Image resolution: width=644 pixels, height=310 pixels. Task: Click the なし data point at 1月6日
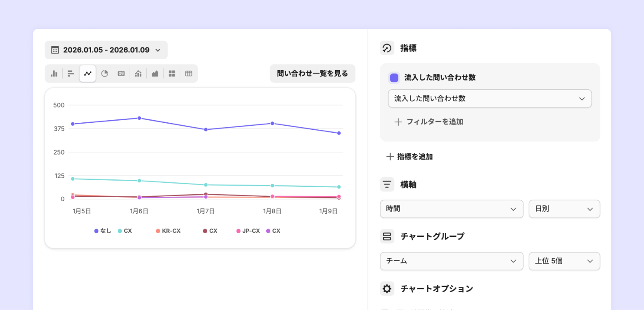point(139,118)
